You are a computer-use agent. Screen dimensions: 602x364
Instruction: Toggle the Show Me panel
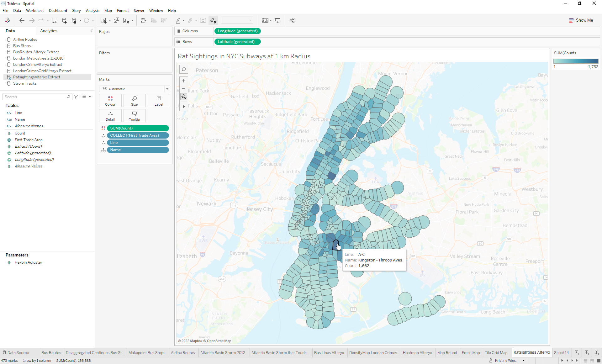point(581,20)
